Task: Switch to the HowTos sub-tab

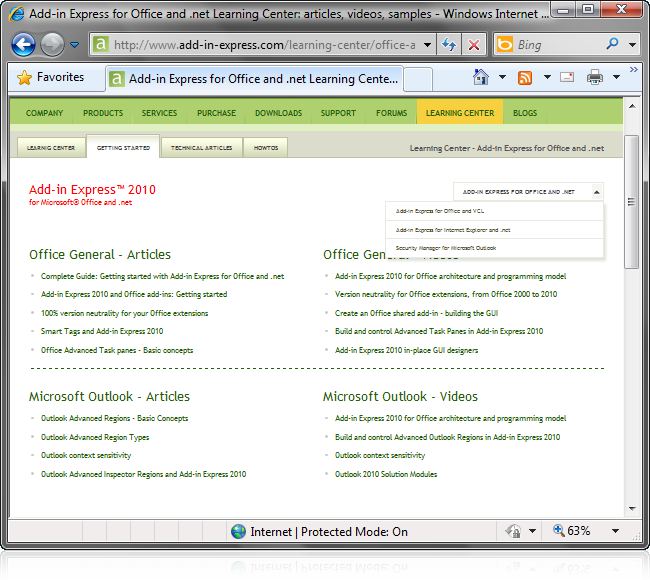Action: click(266, 148)
